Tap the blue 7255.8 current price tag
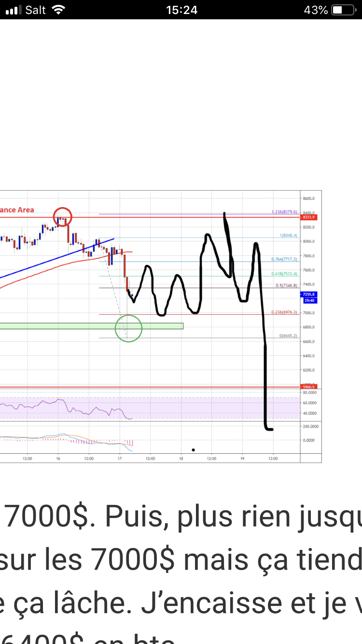Screen dimensions: 362x644 308,294
